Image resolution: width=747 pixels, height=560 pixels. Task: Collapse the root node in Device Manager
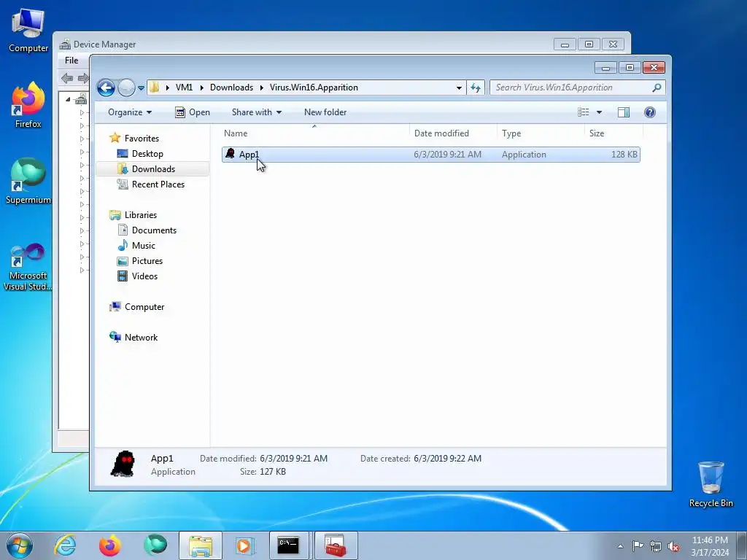(68, 99)
